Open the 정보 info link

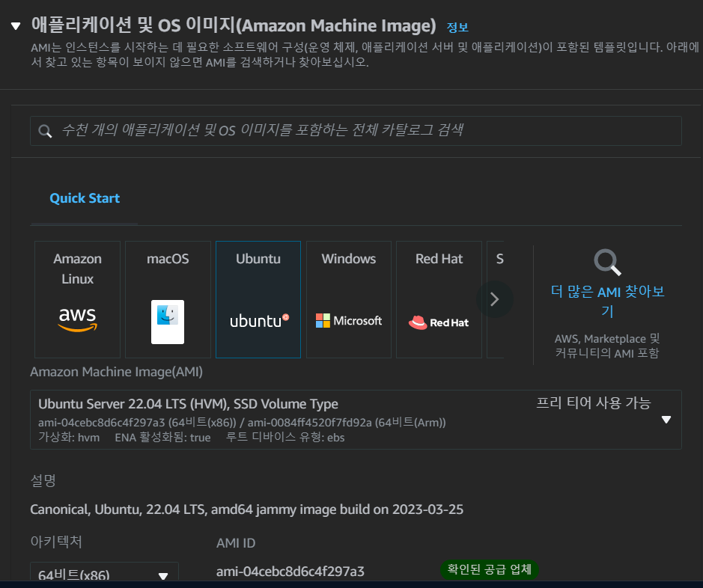point(457,27)
